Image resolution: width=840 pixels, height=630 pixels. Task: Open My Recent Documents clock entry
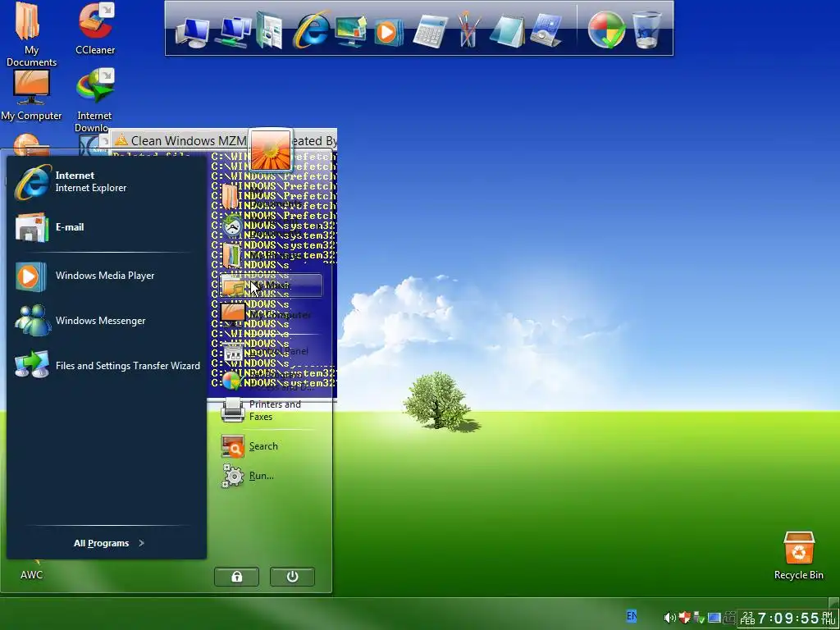click(271, 226)
